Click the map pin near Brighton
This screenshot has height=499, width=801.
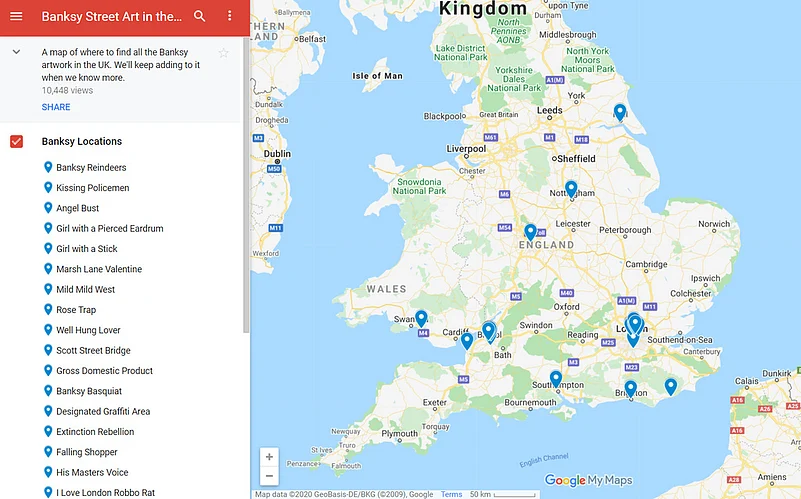[630, 388]
